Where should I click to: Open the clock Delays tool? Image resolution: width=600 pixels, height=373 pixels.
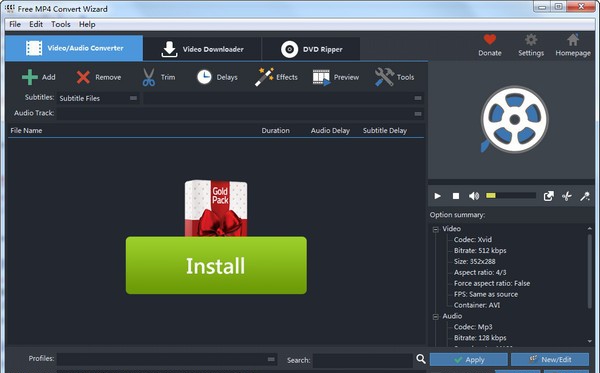pos(204,77)
